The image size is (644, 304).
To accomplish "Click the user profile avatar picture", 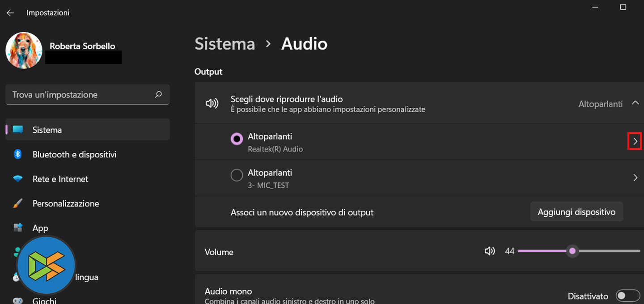I will 24,50.
